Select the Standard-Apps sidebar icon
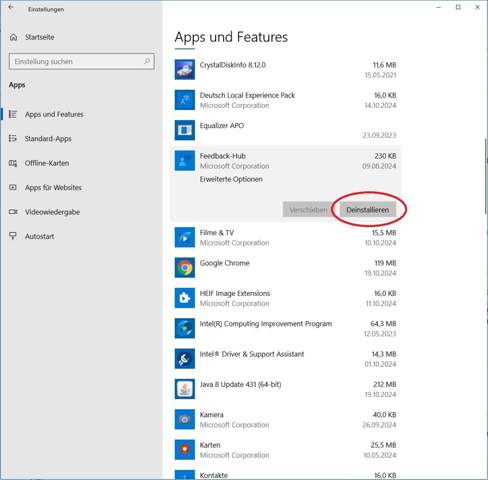 [x=13, y=138]
